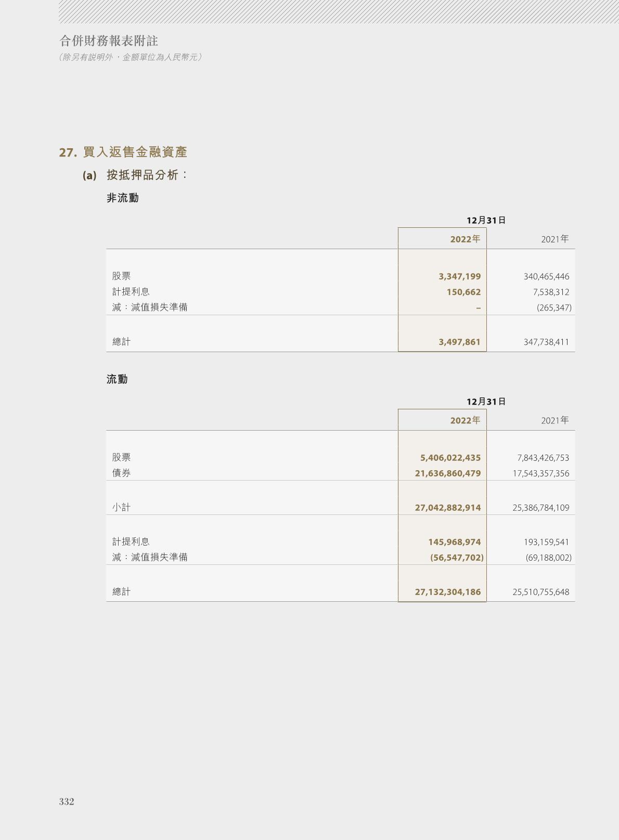Viewport: 619px width, 840px height.
Task: Click the impairment figure (56,547,702)
Action: (x=456, y=558)
